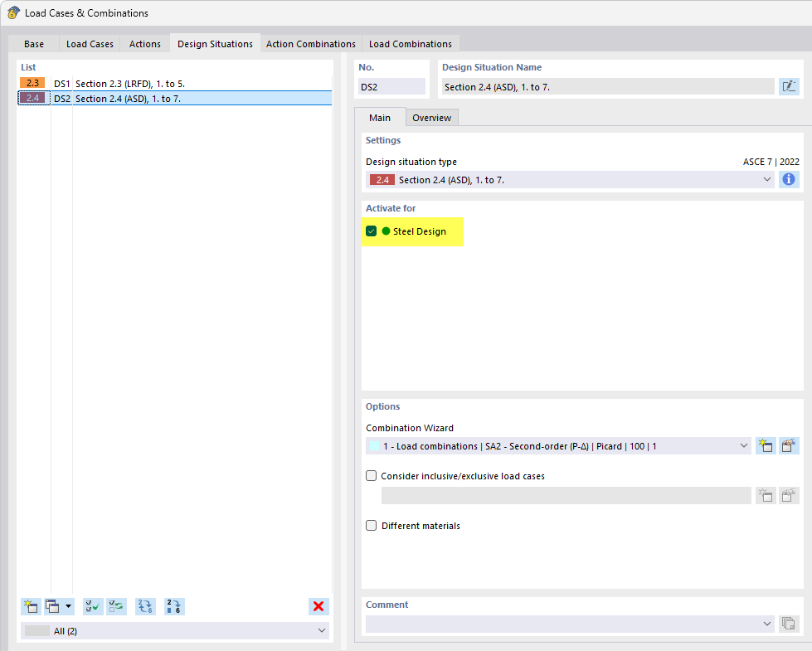Switch to the Base tab

click(x=34, y=44)
